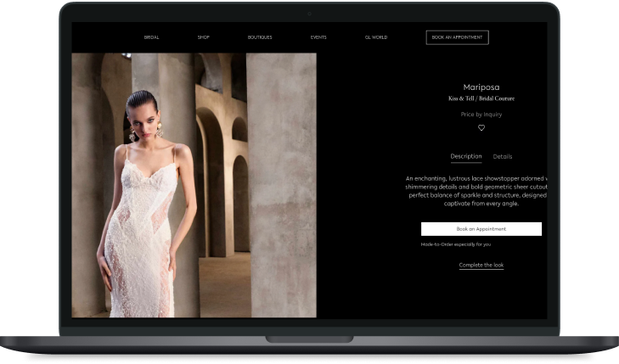Add Mariposa to wishlist with heart icon

(481, 128)
